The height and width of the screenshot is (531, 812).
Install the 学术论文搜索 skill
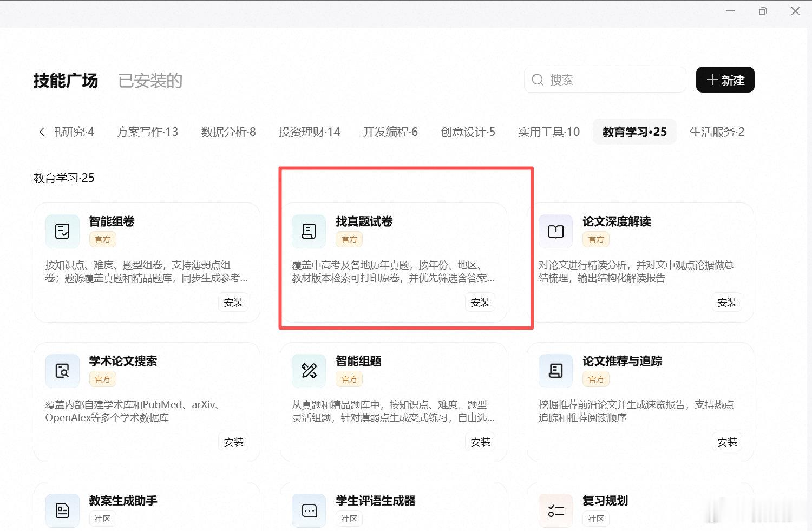(x=233, y=442)
